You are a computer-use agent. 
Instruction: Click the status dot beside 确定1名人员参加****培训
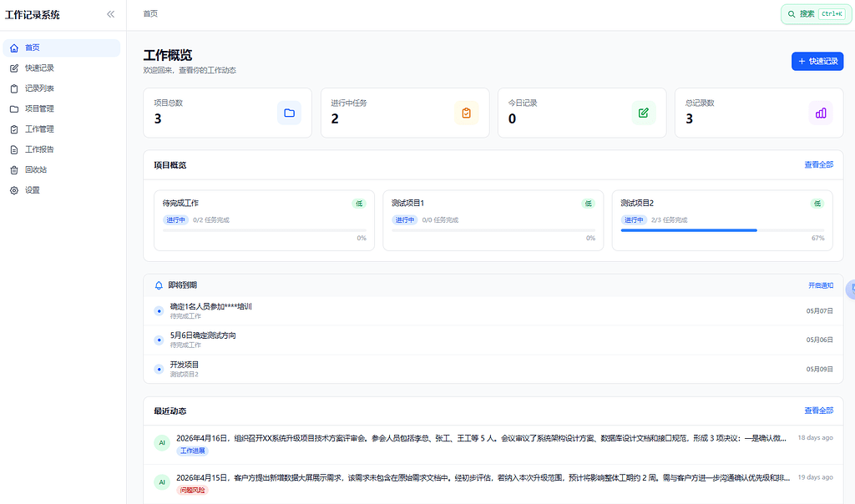pos(159,311)
